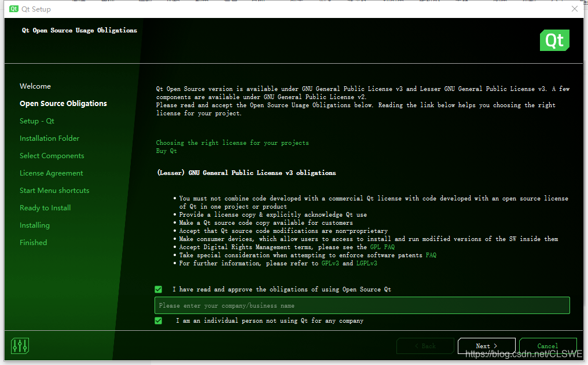Click 'Accept that Qt source code modifications' bullet
Image resolution: width=588 pixels, height=365 pixels.
[284, 231]
